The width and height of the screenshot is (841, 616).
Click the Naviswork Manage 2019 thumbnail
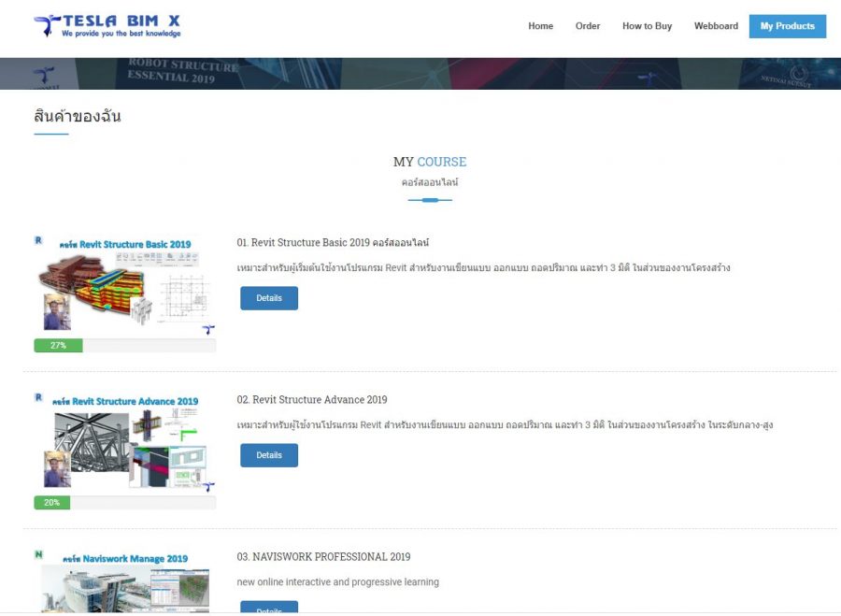tap(125, 584)
